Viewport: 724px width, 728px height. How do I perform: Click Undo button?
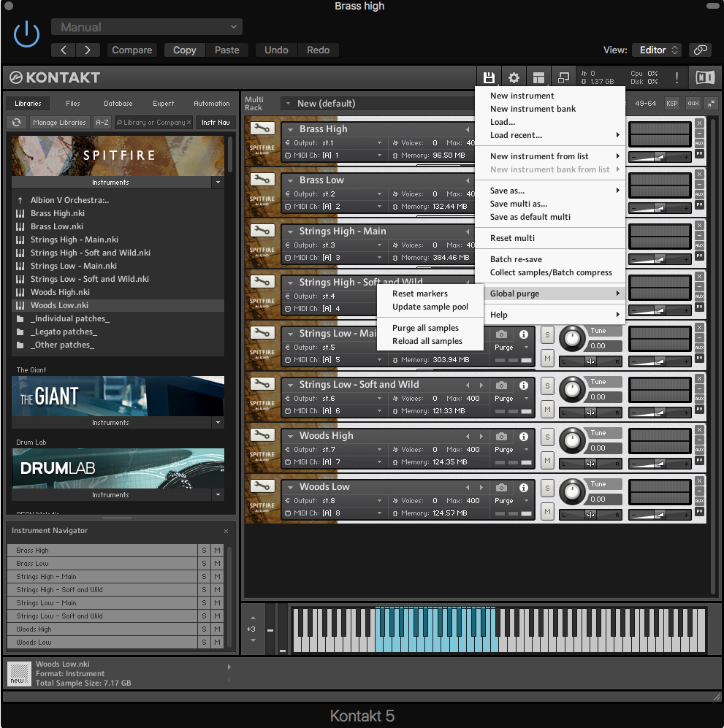(x=276, y=50)
